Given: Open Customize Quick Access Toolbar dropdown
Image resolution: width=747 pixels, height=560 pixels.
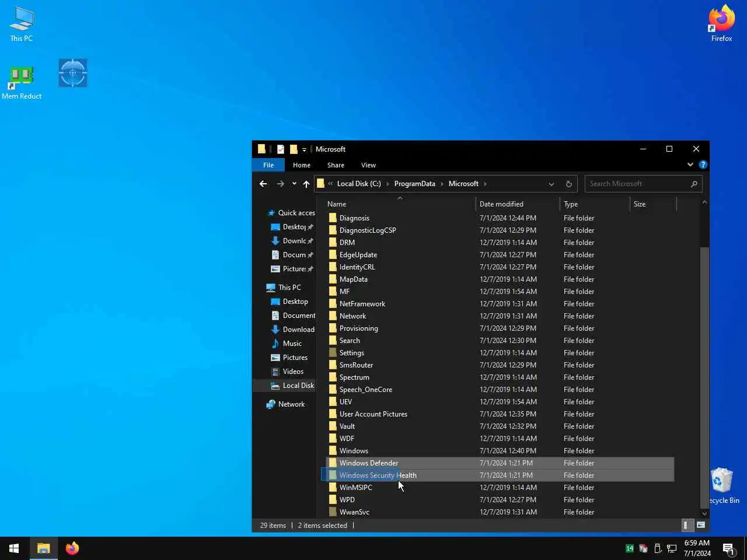Looking at the screenshot, I should pyautogui.click(x=304, y=150).
